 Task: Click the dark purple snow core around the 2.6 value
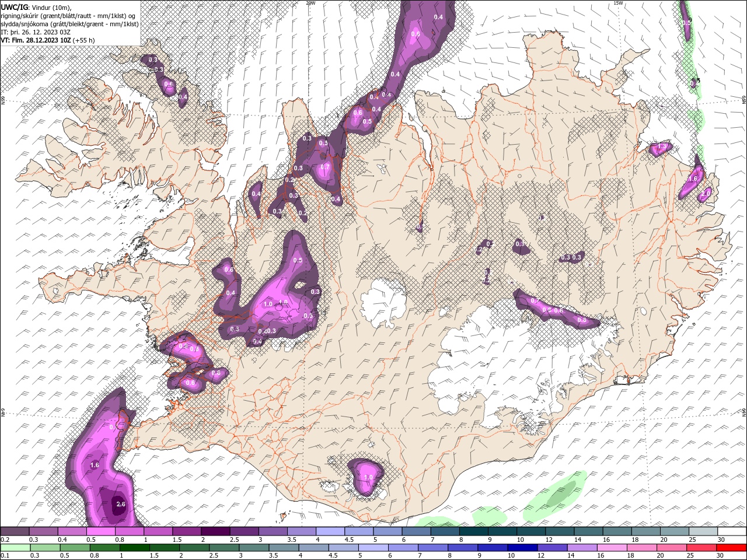tap(118, 505)
